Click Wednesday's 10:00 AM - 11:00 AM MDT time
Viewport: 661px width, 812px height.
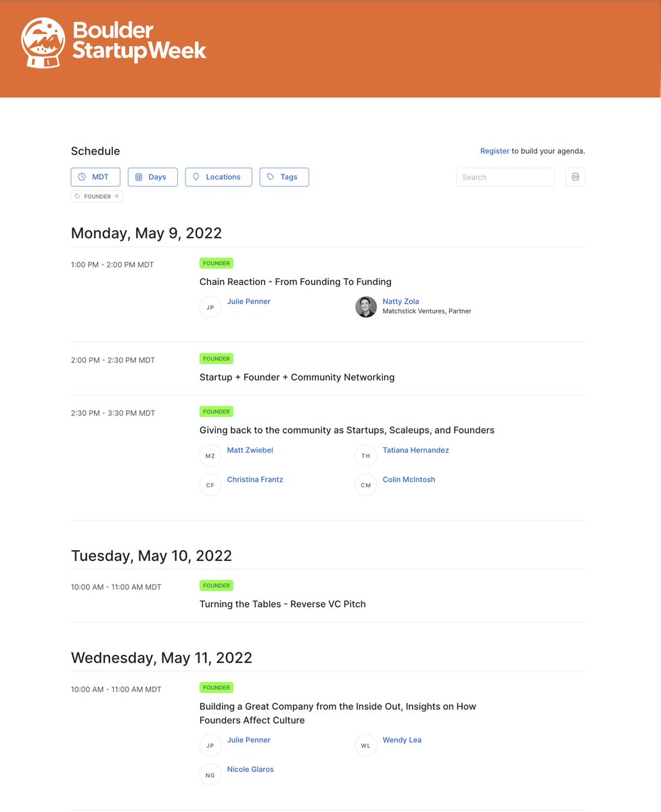(x=116, y=689)
